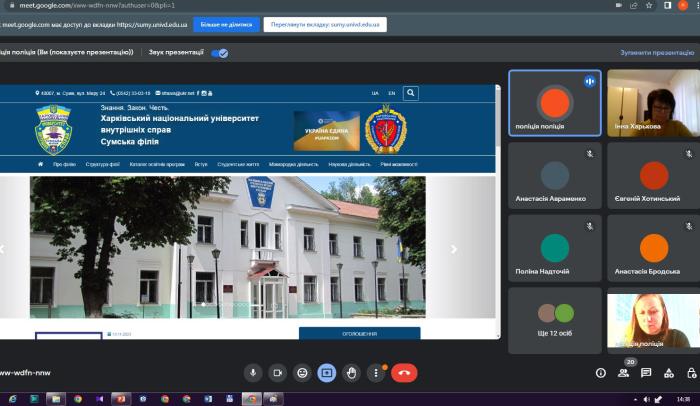Open the participants people panel

pyautogui.click(x=624, y=373)
